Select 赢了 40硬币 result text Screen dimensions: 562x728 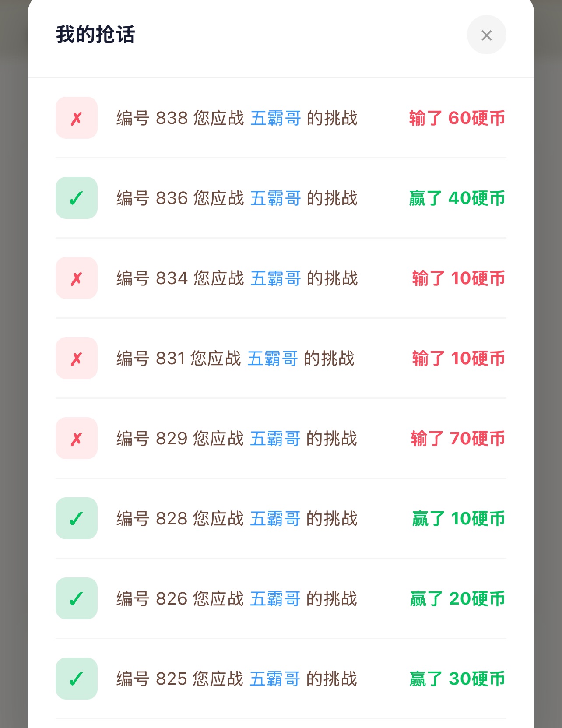(457, 198)
